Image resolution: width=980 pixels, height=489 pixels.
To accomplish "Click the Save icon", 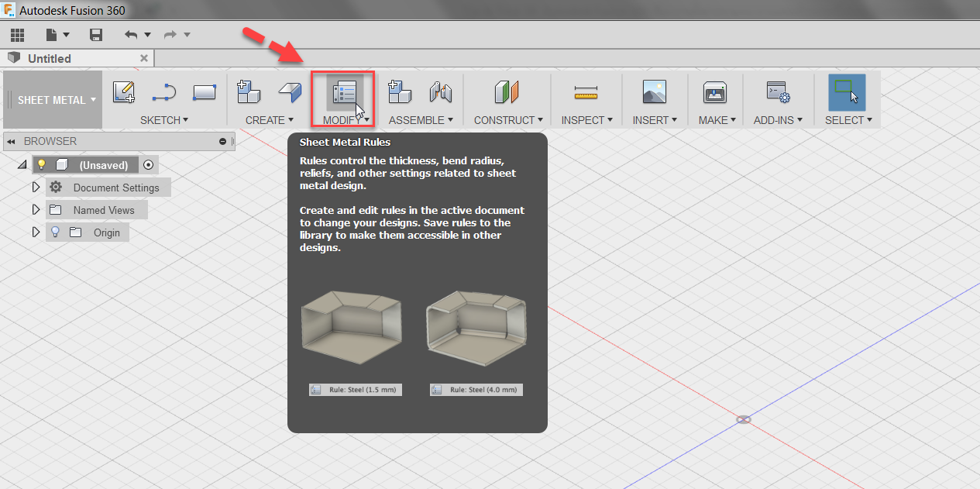I will click(x=95, y=34).
